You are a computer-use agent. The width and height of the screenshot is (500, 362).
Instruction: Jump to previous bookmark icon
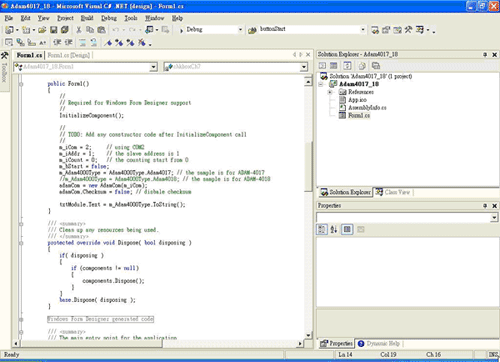(130, 42)
